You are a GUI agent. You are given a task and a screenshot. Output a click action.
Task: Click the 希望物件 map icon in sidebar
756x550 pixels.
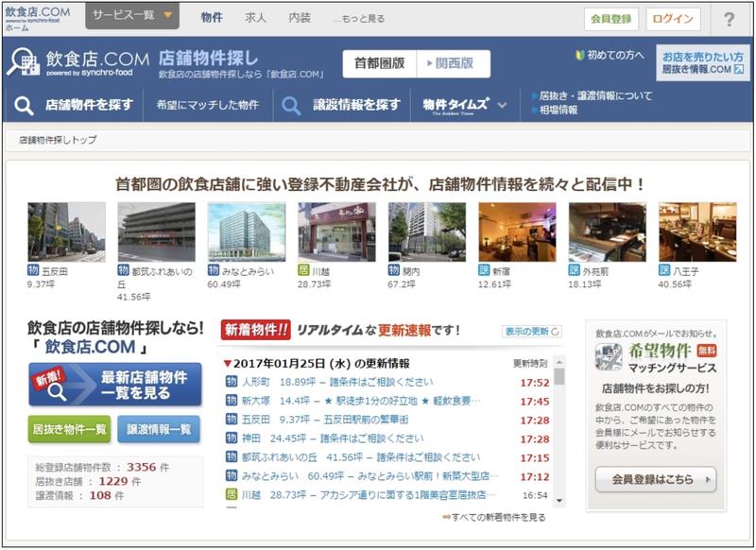click(x=609, y=357)
